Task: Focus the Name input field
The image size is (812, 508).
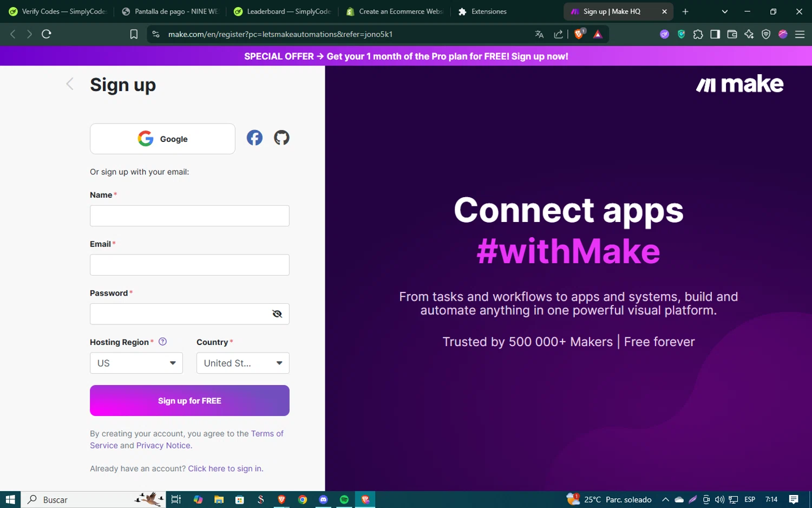Action: pos(189,216)
